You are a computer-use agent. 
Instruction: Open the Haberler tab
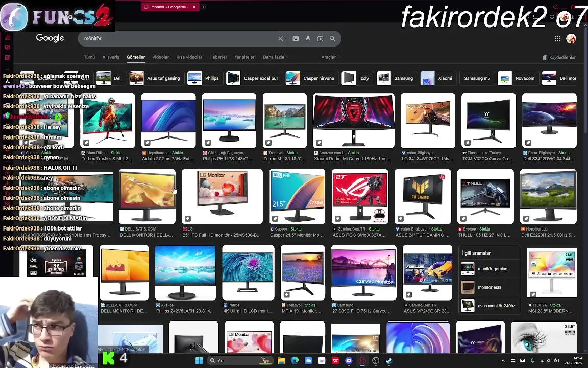(x=218, y=57)
